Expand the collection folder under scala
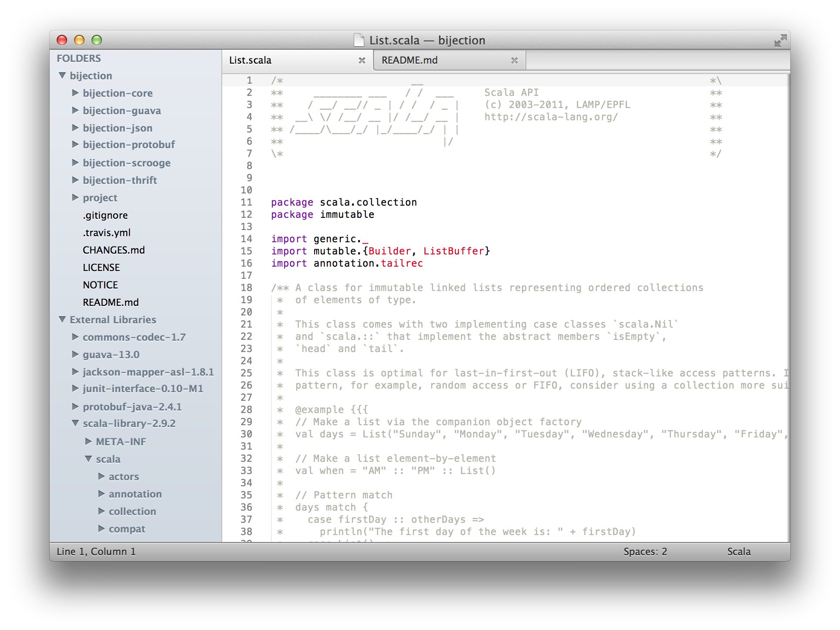The width and height of the screenshot is (840, 630). (102, 511)
